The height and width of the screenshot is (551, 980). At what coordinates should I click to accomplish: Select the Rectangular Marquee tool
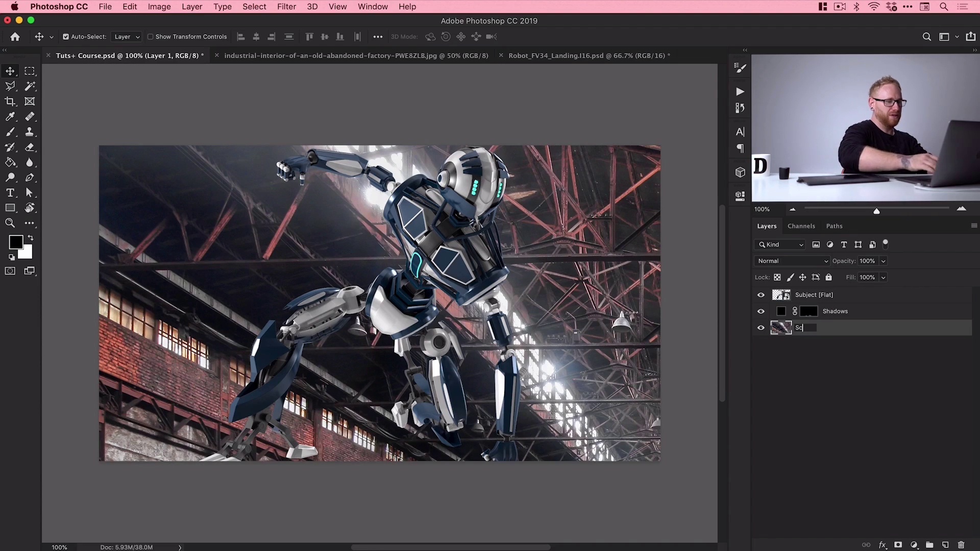pos(30,70)
